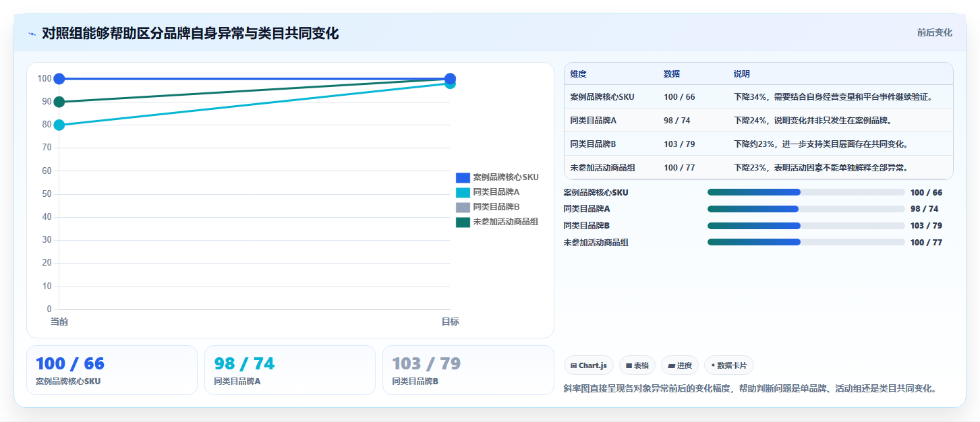The image size is (980, 422).
Task: Click the description starting 下降24%
Action: point(813,121)
